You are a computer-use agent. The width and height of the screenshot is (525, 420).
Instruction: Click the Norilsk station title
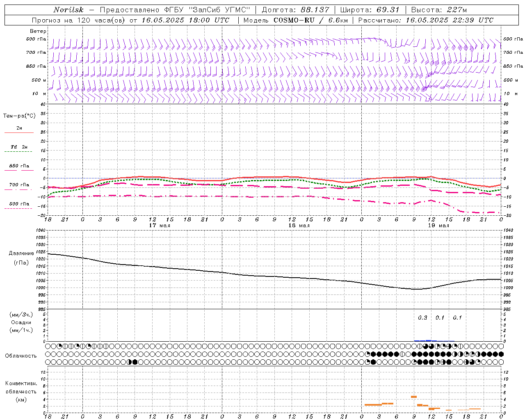(x=68, y=10)
